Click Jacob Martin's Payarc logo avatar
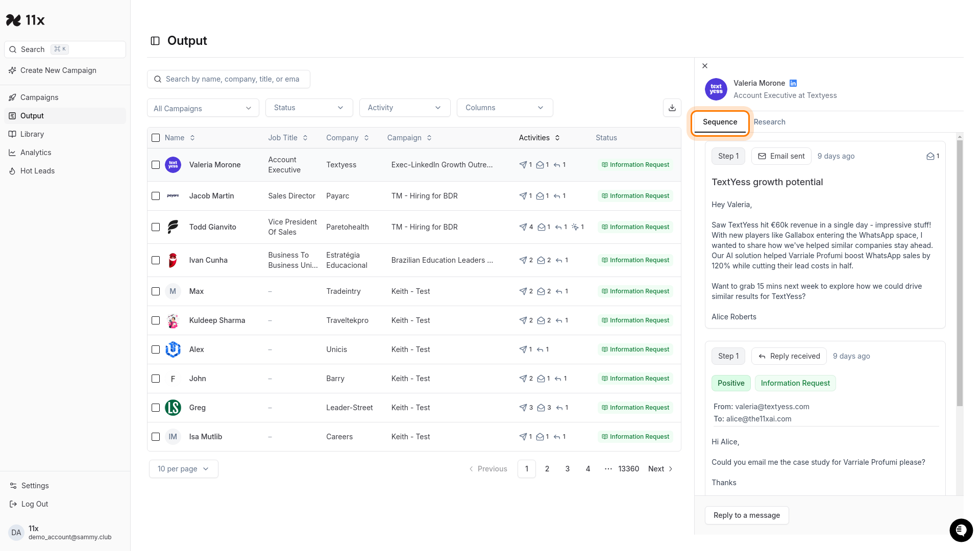Viewport: 980px width, 551px height. (x=173, y=196)
